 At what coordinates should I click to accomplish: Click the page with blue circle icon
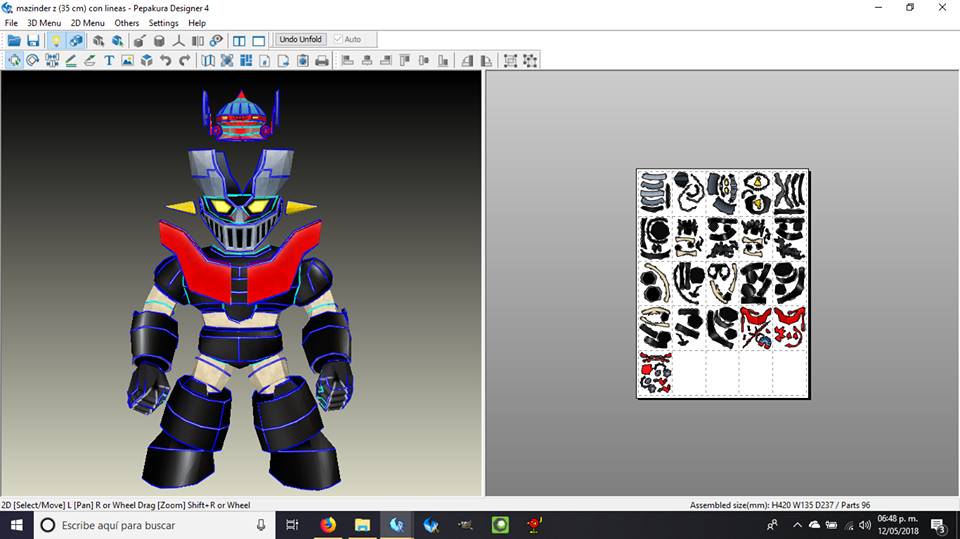pos(302,60)
